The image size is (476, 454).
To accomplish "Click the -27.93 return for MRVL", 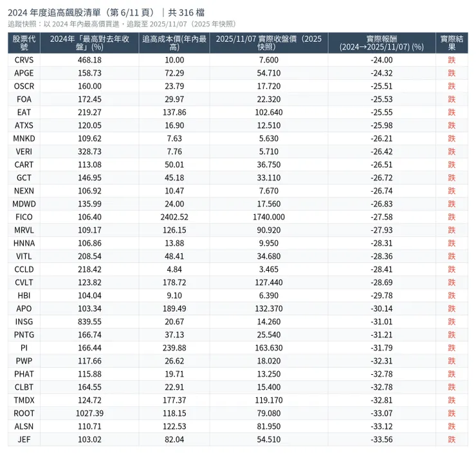I will point(381,230).
